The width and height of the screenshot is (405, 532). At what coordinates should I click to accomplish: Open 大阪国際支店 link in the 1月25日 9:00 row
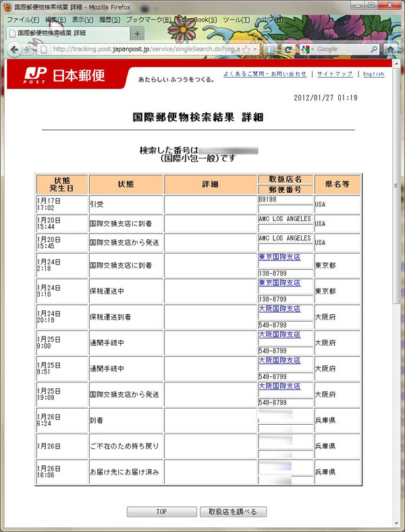(279, 334)
